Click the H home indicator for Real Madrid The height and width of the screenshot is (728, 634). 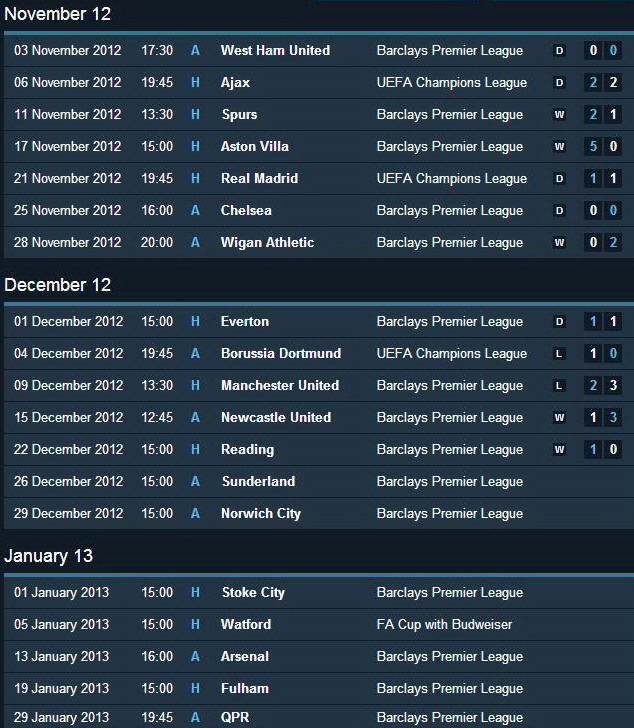[x=195, y=178]
